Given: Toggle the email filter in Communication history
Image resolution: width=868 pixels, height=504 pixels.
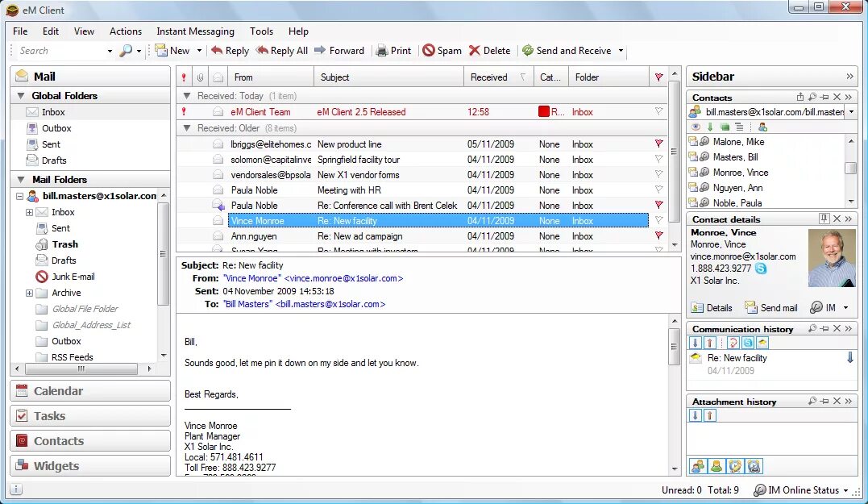Looking at the screenshot, I should point(762,343).
